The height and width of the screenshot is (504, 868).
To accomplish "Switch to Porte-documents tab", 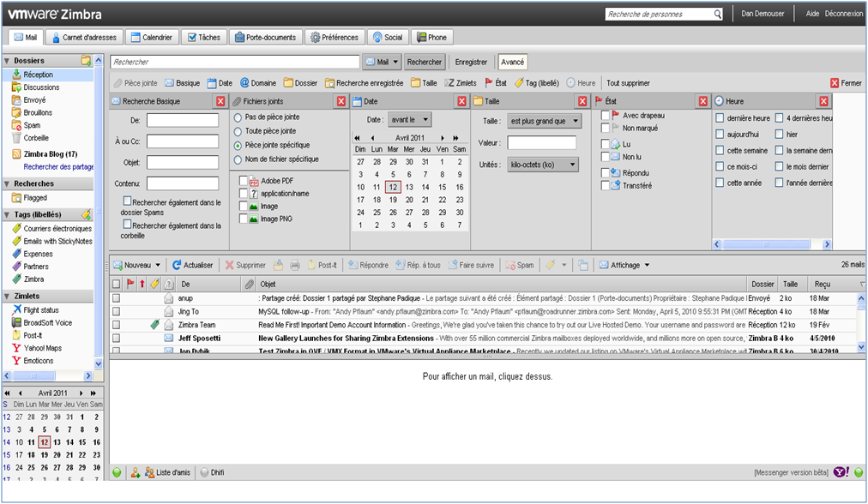I will [266, 38].
